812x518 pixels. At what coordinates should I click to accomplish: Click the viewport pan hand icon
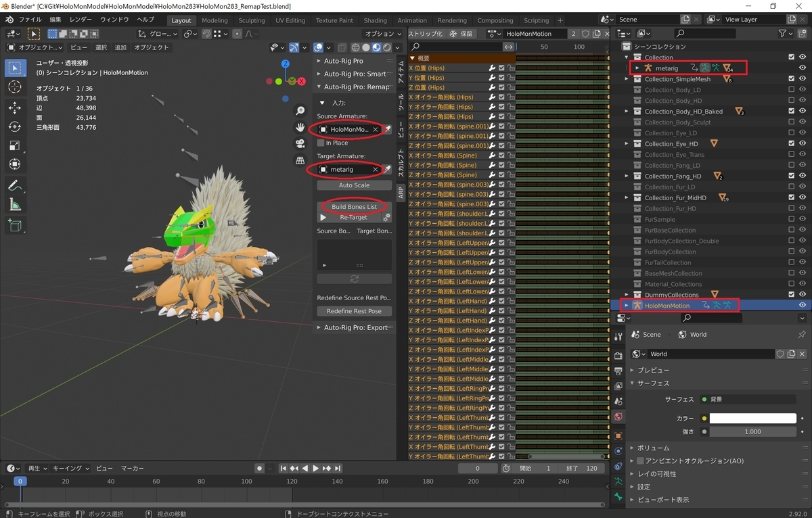[x=300, y=127]
